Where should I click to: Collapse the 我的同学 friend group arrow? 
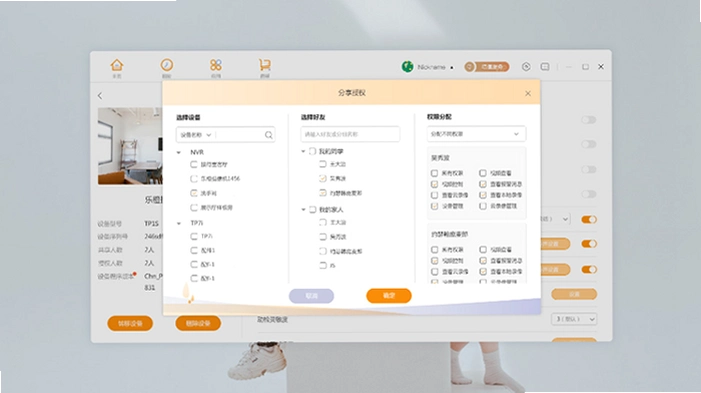303,152
